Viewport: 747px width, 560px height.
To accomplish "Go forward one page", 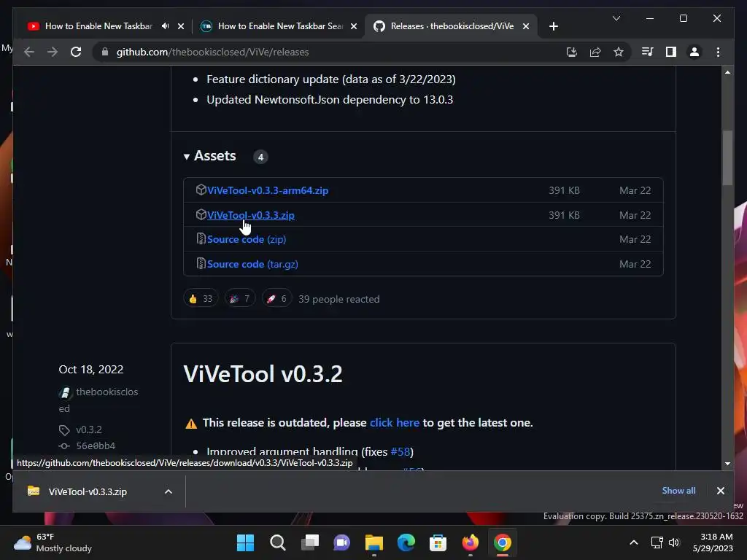I will (x=53, y=52).
